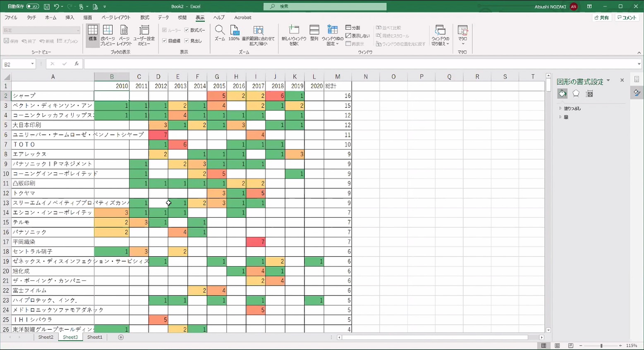
Task: Click the status bar page layout view icon
Action: tap(557, 345)
